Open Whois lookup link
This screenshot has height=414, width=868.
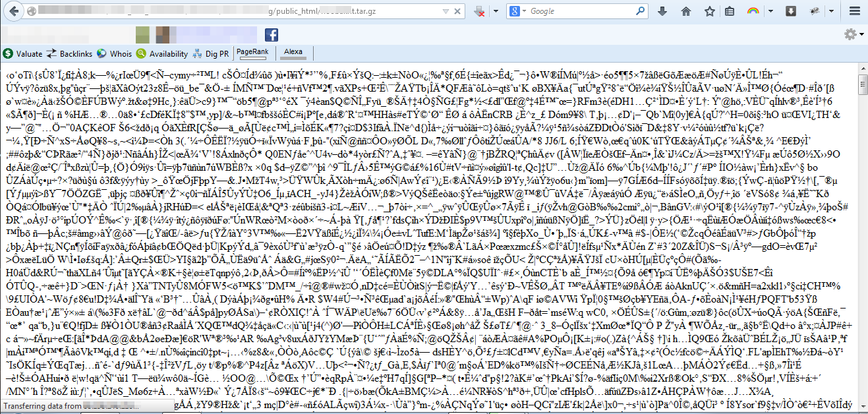(115, 54)
